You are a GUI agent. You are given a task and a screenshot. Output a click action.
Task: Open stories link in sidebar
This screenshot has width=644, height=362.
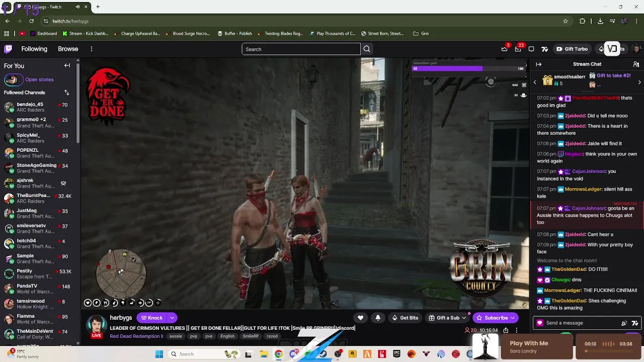(x=39, y=79)
